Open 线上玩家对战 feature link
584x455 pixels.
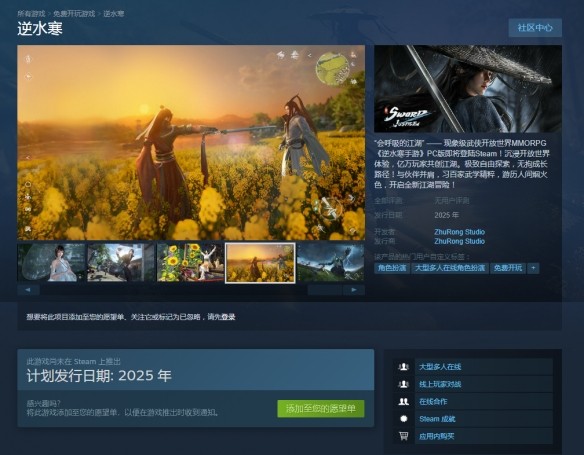coord(440,384)
